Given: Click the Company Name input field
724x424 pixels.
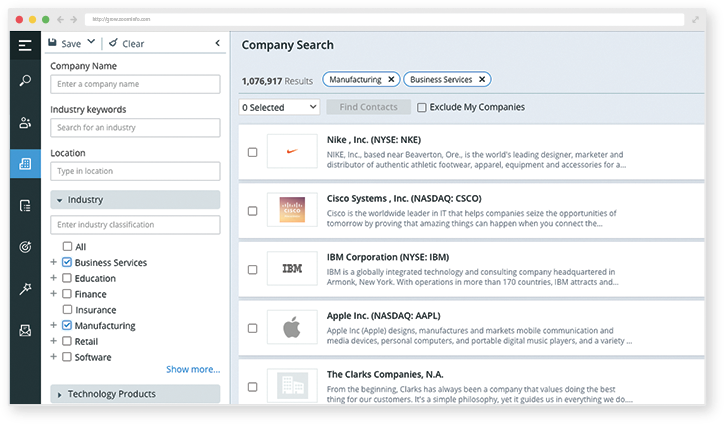Looking at the screenshot, I should point(135,84).
